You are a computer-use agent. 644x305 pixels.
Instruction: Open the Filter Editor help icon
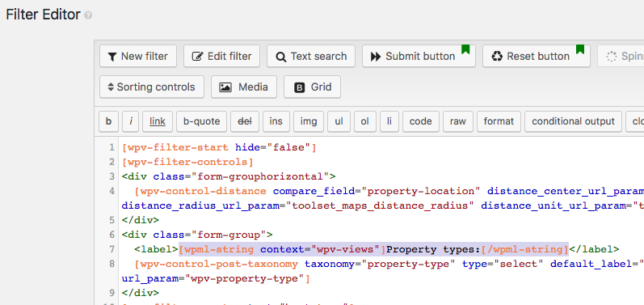pos(88,15)
